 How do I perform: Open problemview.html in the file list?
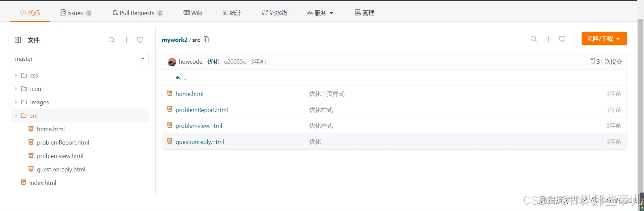pyautogui.click(x=199, y=126)
